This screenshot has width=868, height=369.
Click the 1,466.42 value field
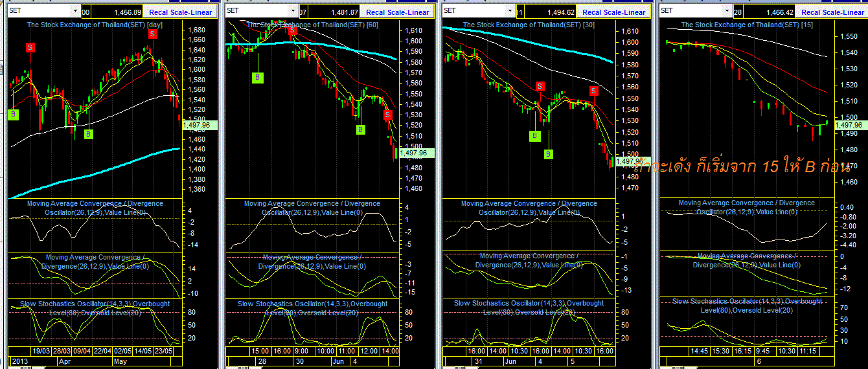tap(770, 12)
